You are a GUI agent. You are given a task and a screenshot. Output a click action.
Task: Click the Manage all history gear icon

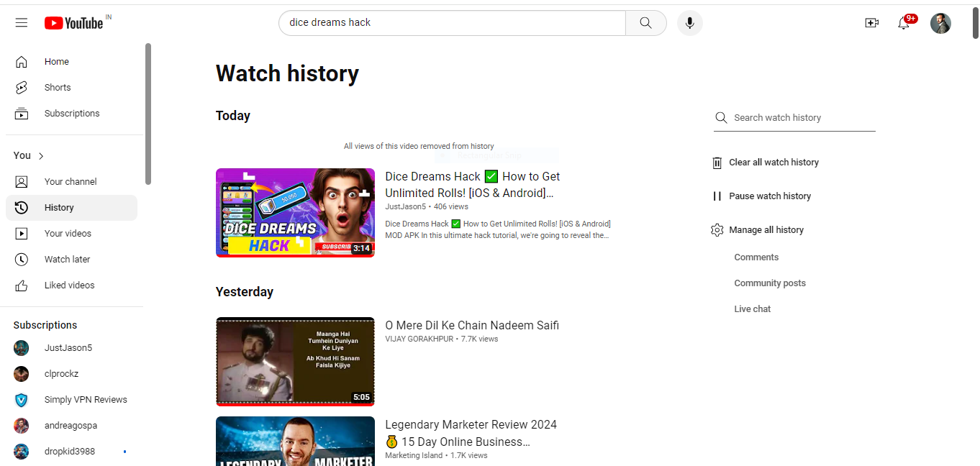pos(717,230)
